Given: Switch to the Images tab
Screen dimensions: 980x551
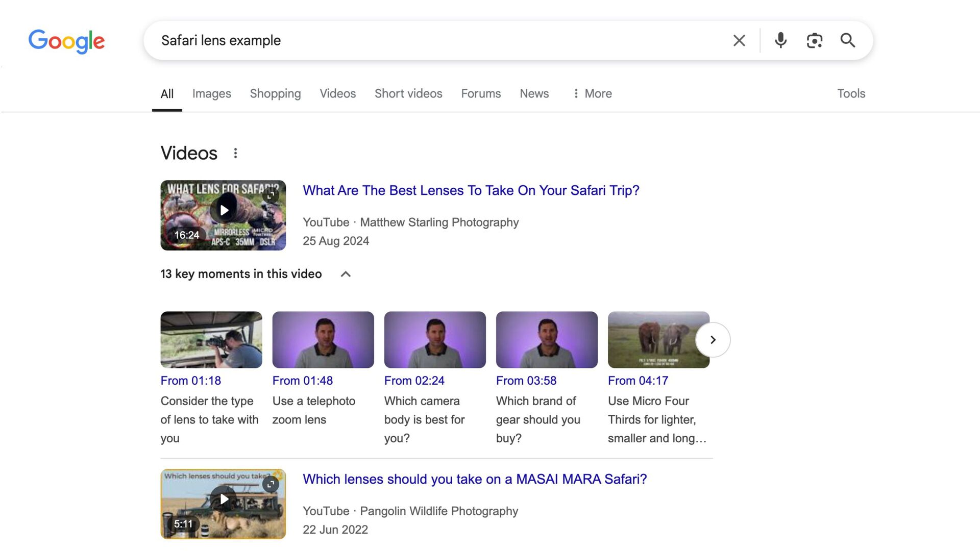Looking at the screenshot, I should (x=211, y=93).
